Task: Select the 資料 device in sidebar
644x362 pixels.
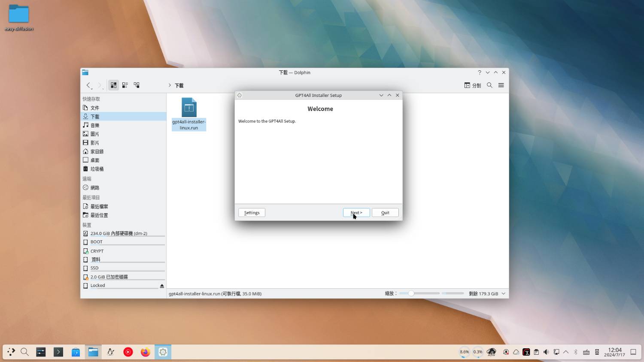Action: point(124,259)
